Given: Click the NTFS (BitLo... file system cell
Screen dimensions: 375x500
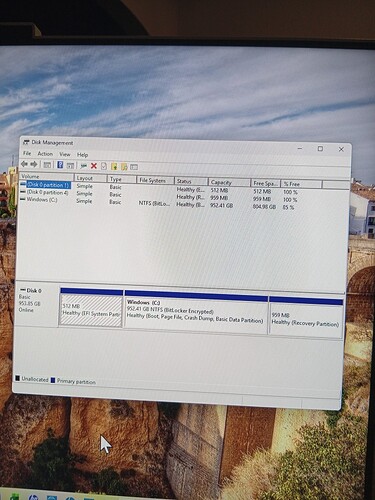Looking at the screenshot, I should click(x=154, y=203).
